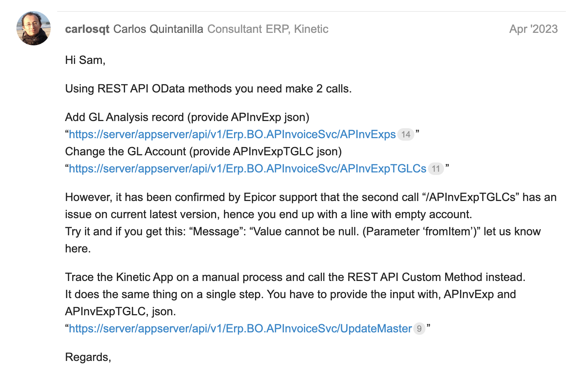Click the 'Trace the Kinetic App' sentence
This screenshot has height=392, width=588.
(295, 277)
